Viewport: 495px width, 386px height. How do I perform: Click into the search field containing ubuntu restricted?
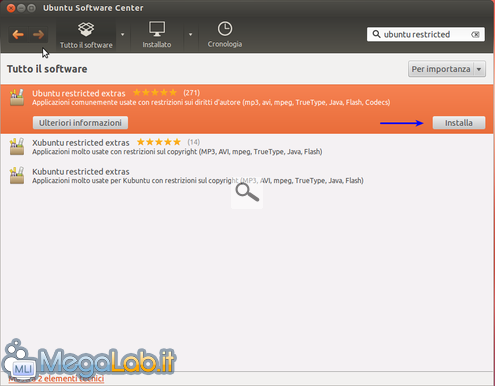426,34
